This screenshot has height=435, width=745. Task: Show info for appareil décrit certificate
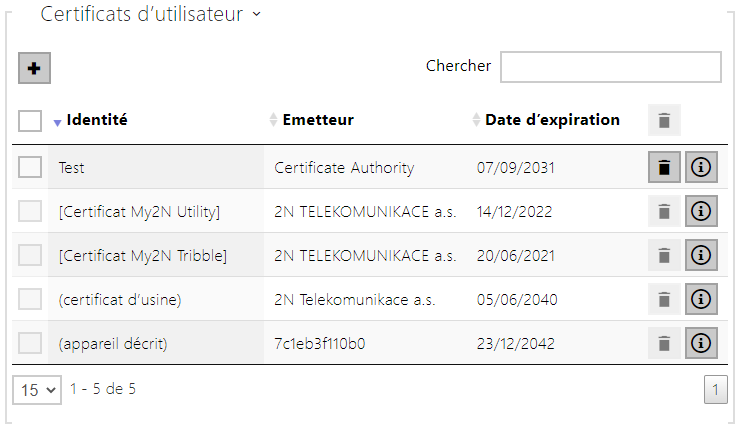point(701,343)
